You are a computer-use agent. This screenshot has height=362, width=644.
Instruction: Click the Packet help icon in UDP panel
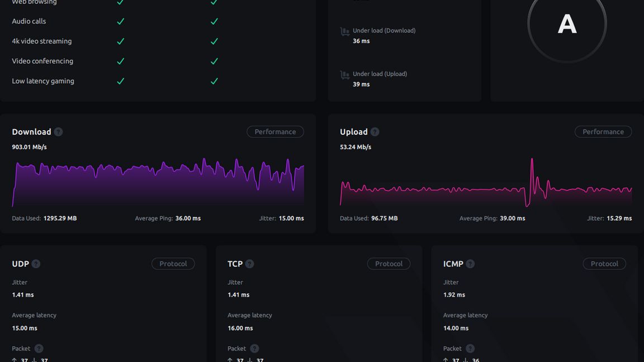click(x=39, y=349)
